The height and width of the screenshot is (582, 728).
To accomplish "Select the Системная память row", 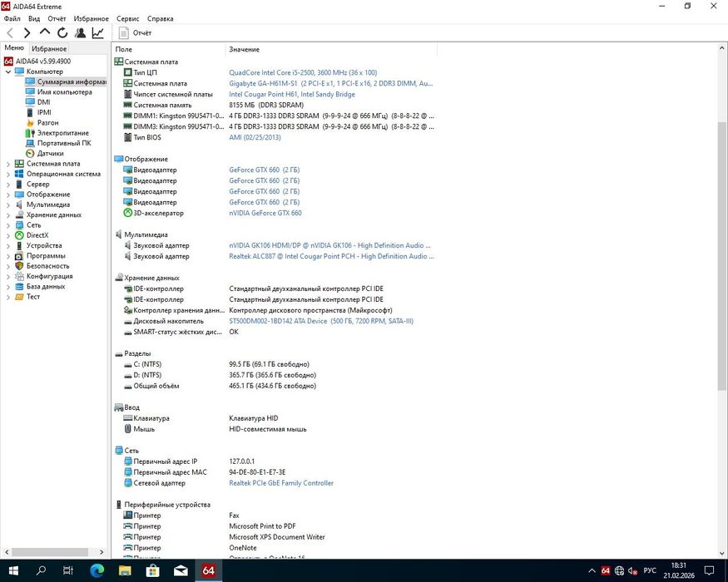I will [275, 105].
